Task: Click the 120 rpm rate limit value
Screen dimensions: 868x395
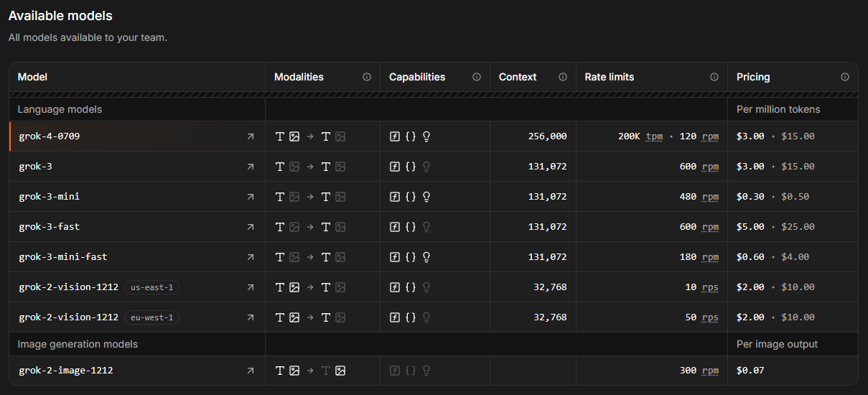Action: click(x=699, y=136)
